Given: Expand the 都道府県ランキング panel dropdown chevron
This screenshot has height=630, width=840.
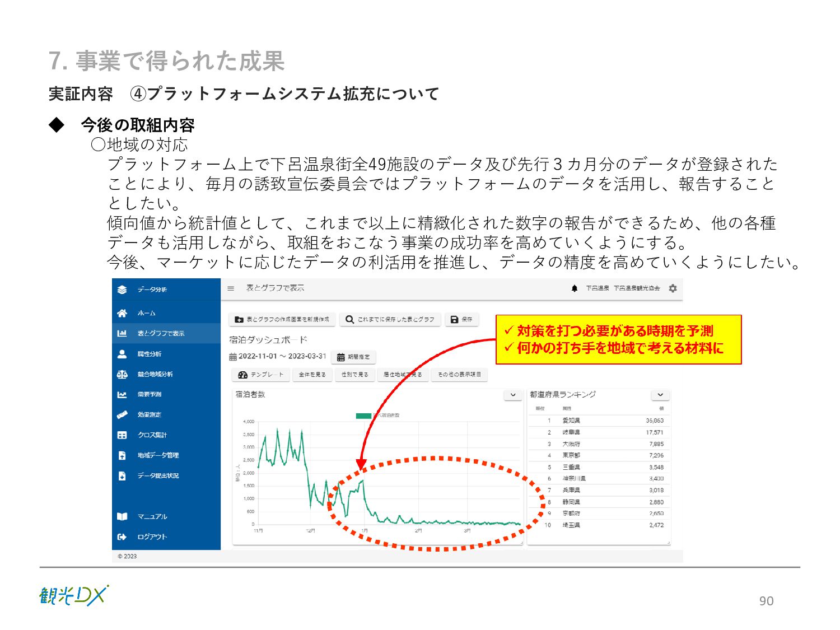Looking at the screenshot, I should coord(660,395).
